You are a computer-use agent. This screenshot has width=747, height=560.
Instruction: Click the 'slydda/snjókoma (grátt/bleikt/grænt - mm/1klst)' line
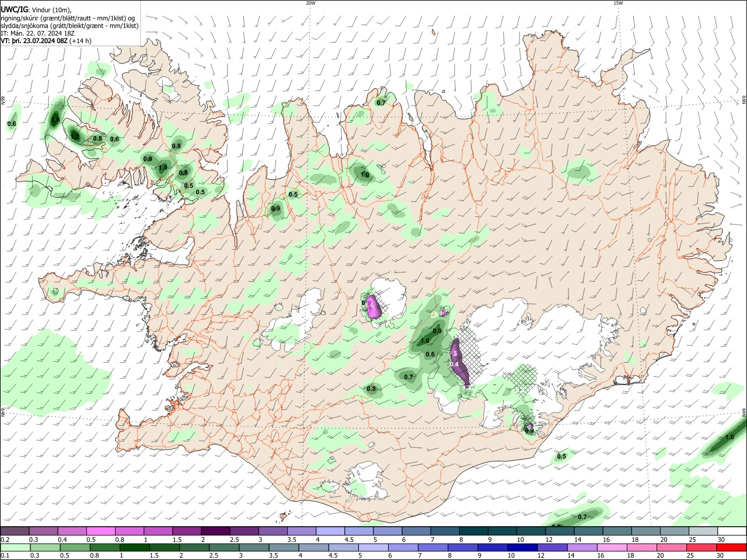click(x=69, y=26)
